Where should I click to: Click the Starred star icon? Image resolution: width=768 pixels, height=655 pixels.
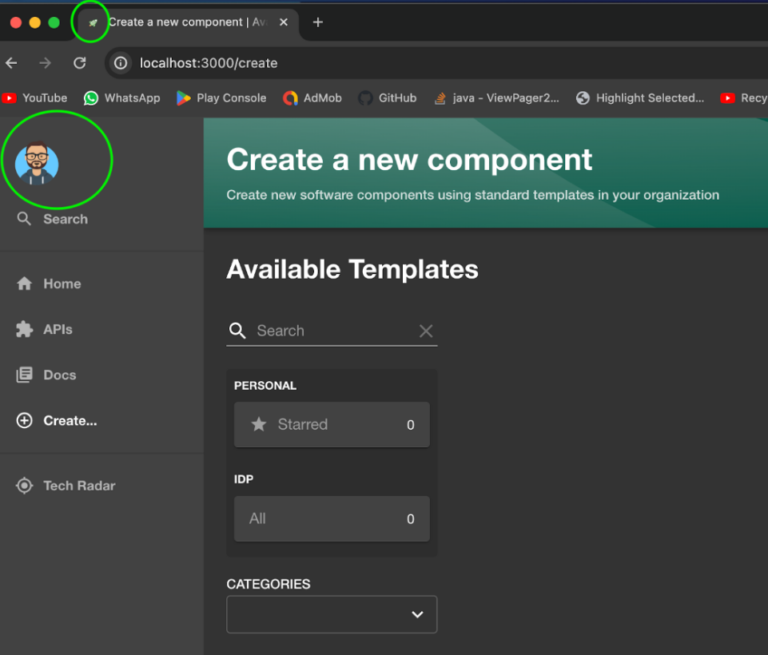(259, 424)
